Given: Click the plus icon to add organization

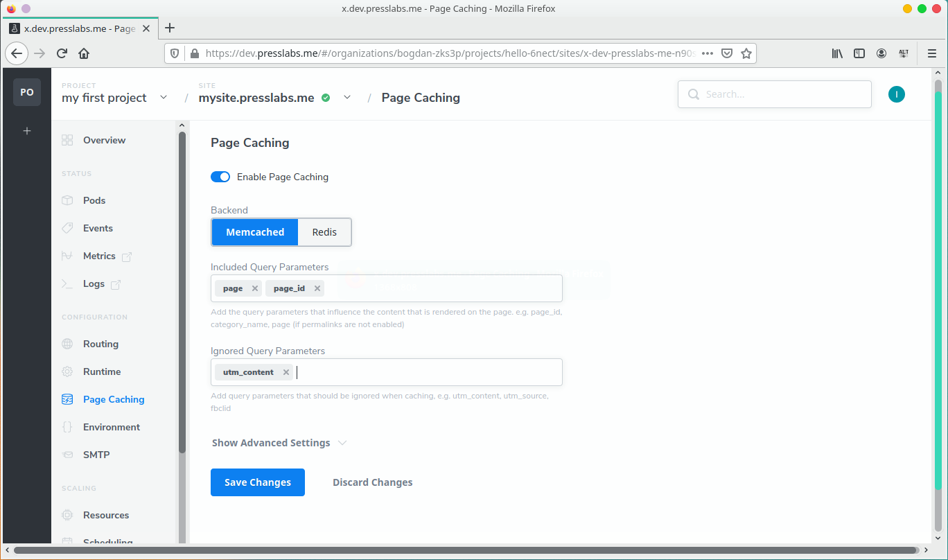Looking at the screenshot, I should pyautogui.click(x=27, y=130).
